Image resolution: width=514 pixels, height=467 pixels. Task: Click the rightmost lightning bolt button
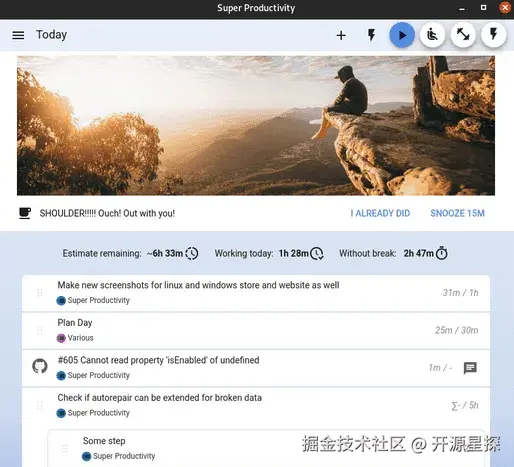494,35
